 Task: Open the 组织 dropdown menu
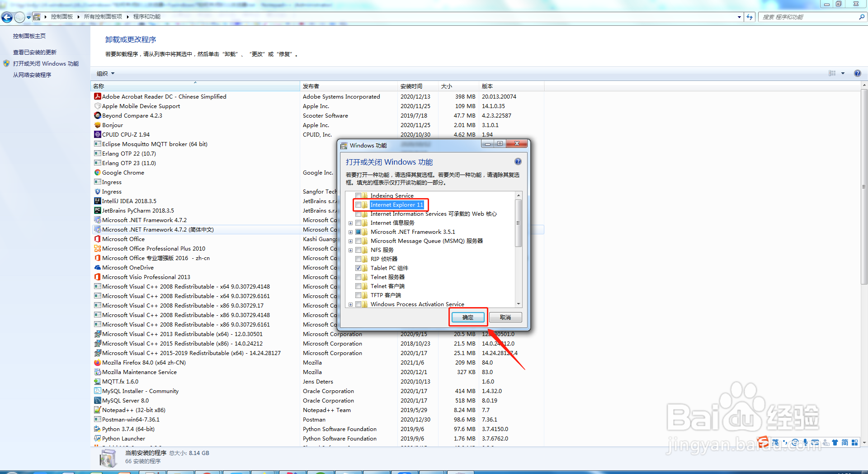click(x=105, y=73)
